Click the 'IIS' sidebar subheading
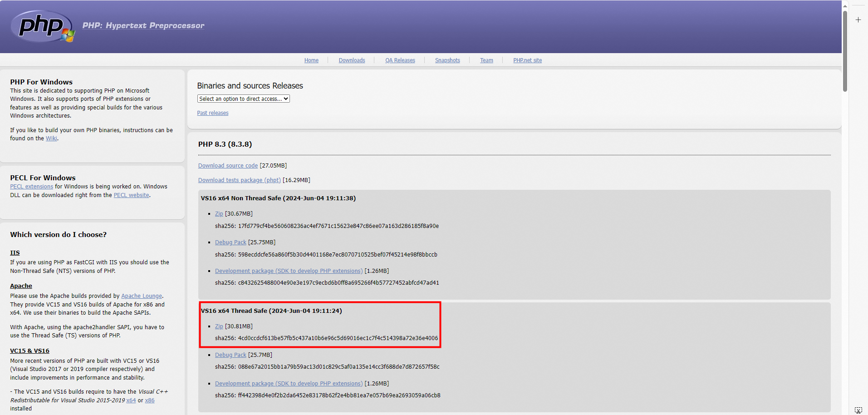Image resolution: width=868 pixels, height=415 pixels. coord(15,253)
